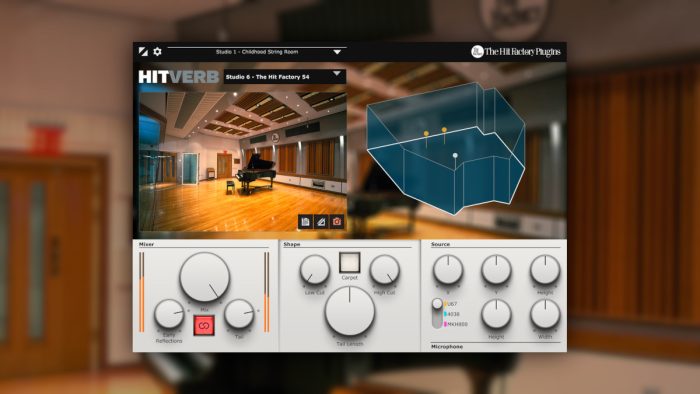
Task: Click the Source Y knob
Action: 496,270
